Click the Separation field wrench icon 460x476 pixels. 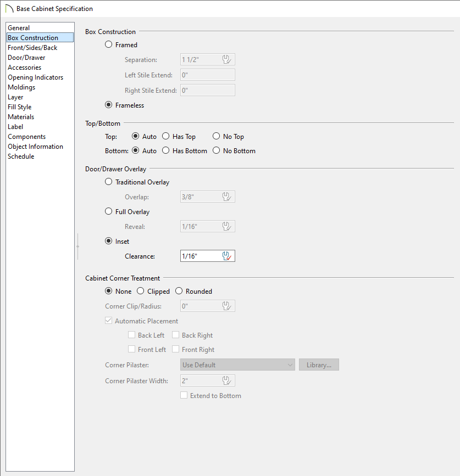tap(226, 59)
